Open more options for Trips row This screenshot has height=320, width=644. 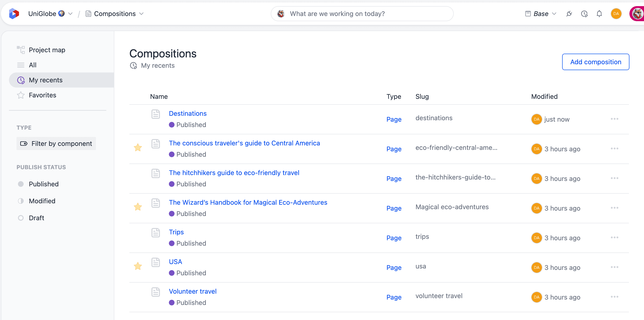pyautogui.click(x=614, y=237)
